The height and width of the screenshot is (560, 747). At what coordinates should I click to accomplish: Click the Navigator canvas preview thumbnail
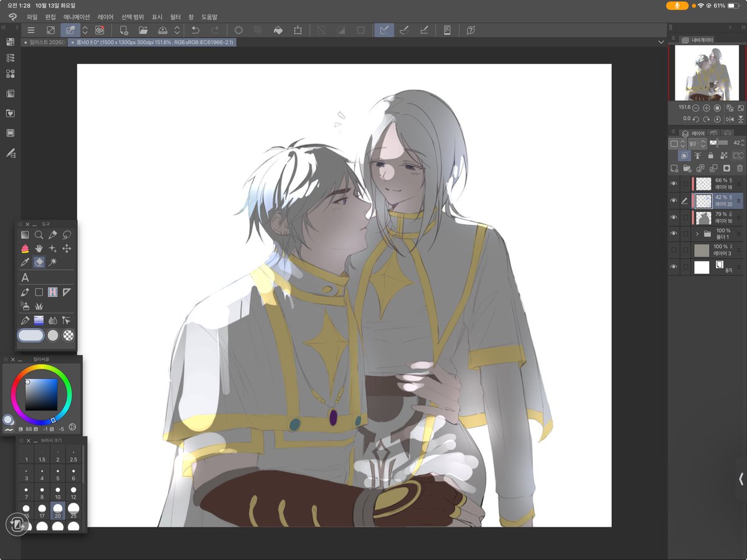pyautogui.click(x=707, y=73)
